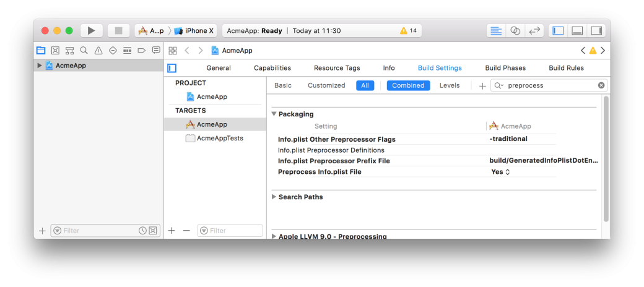Select Info.plist Preprocessor Definitions row
644x287 pixels.
click(x=417, y=150)
